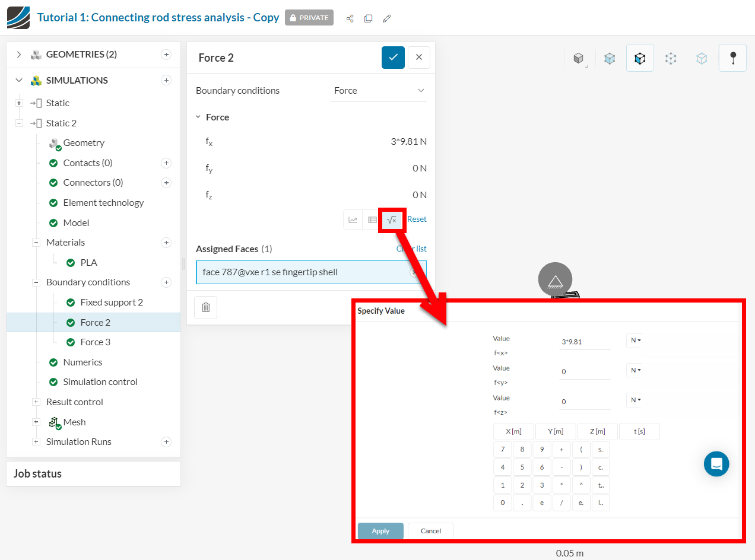Select Geometry under Static 2

coord(84,143)
